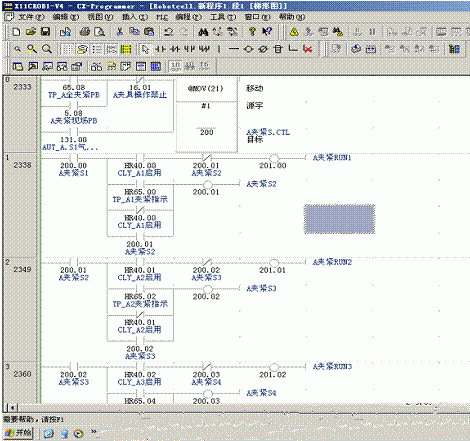Select the blue hatched cursor cell
Screen dimensions: 470x441
pyautogui.click(x=339, y=219)
